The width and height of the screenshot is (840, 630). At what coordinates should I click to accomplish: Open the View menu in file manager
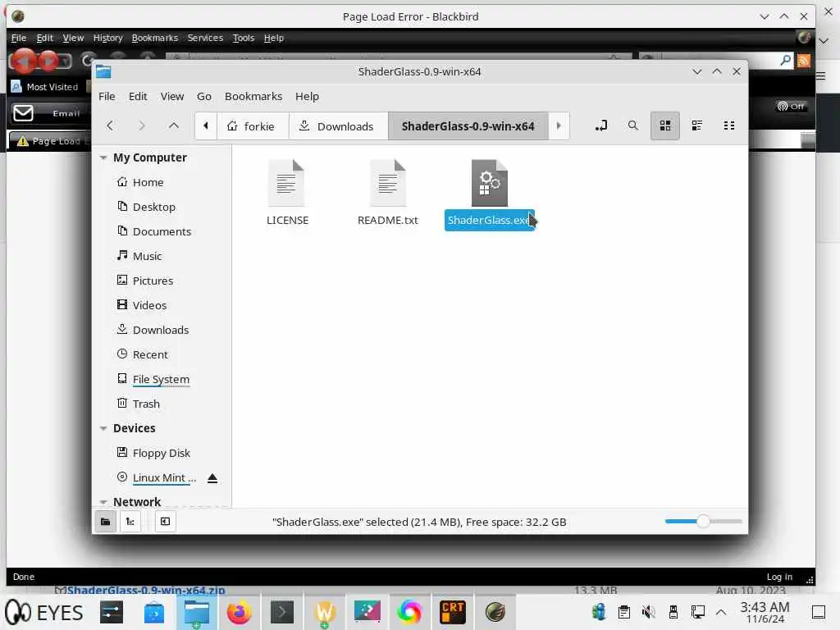click(172, 97)
